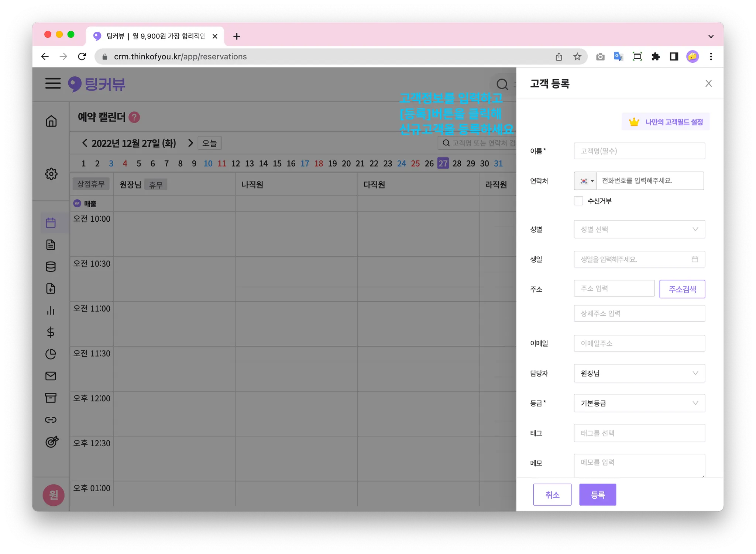
Task: Open the bar chart statistics icon
Action: 51,311
